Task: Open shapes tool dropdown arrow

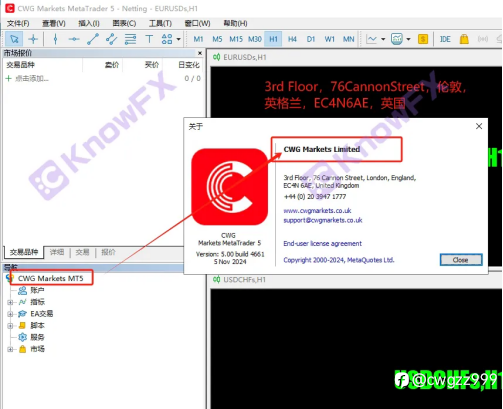Action: point(179,39)
